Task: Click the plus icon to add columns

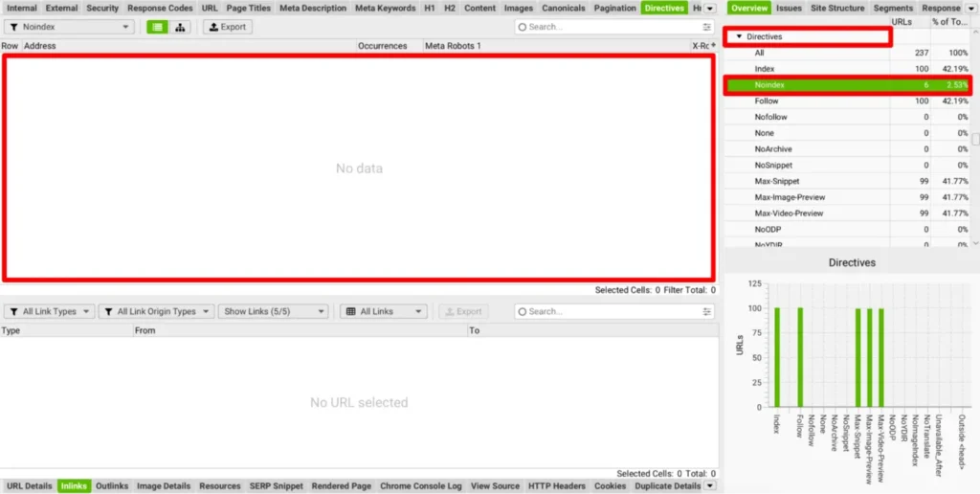Action: click(713, 46)
